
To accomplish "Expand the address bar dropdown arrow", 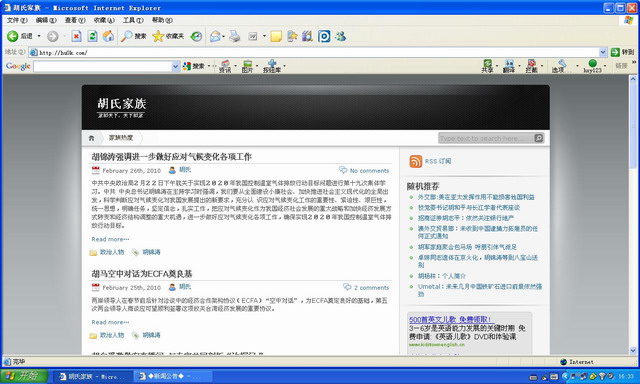I will tap(603, 52).
